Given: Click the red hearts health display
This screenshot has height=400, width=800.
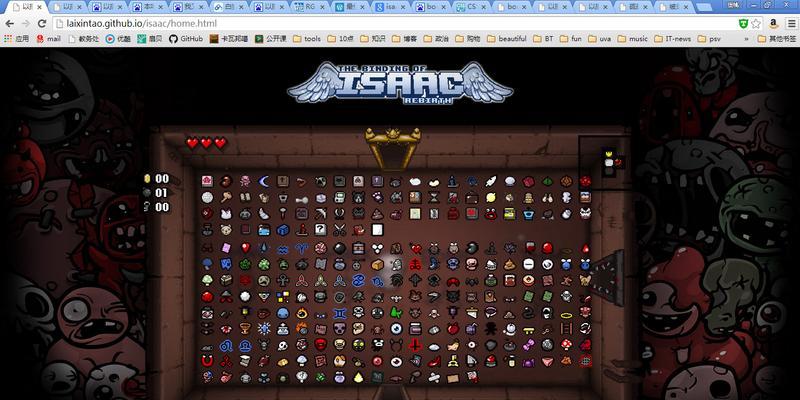Looking at the screenshot, I should coord(206,143).
